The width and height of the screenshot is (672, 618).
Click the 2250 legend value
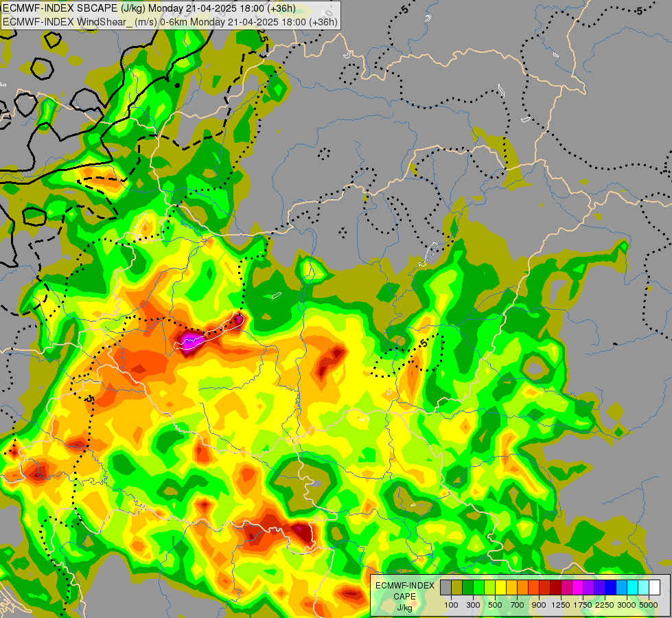(604, 605)
